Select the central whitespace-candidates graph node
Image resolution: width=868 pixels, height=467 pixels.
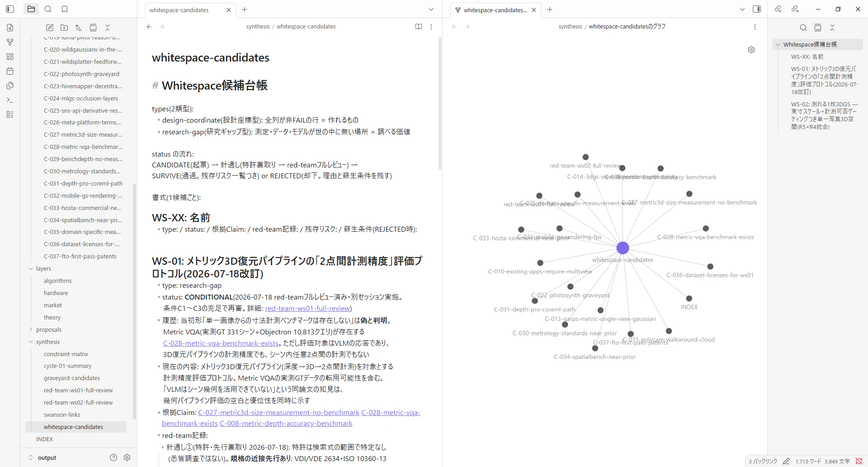[x=623, y=248]
